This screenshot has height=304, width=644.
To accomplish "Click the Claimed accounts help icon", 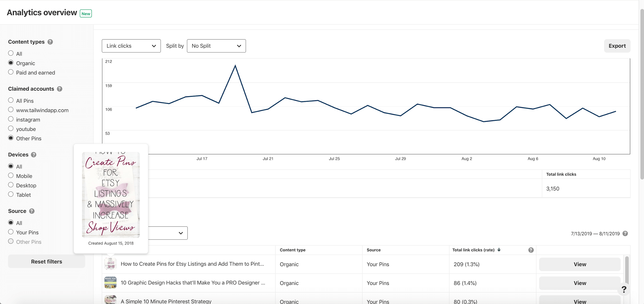I will 60,89.
